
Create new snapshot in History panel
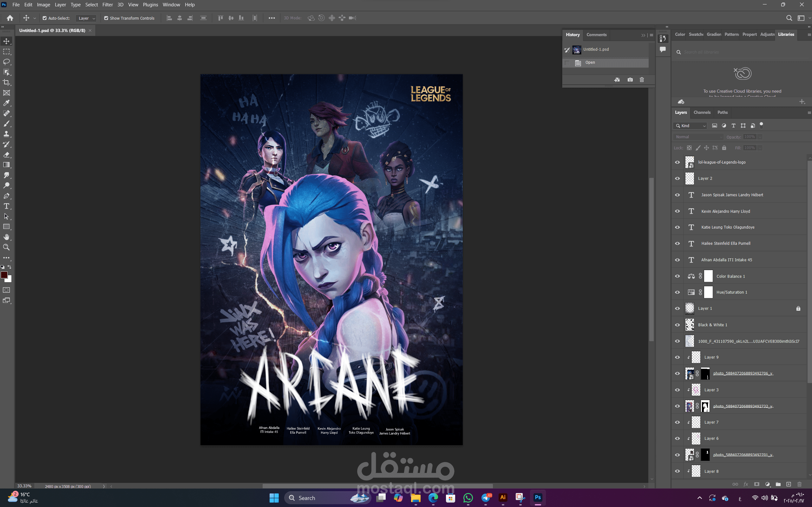(630, 80)
